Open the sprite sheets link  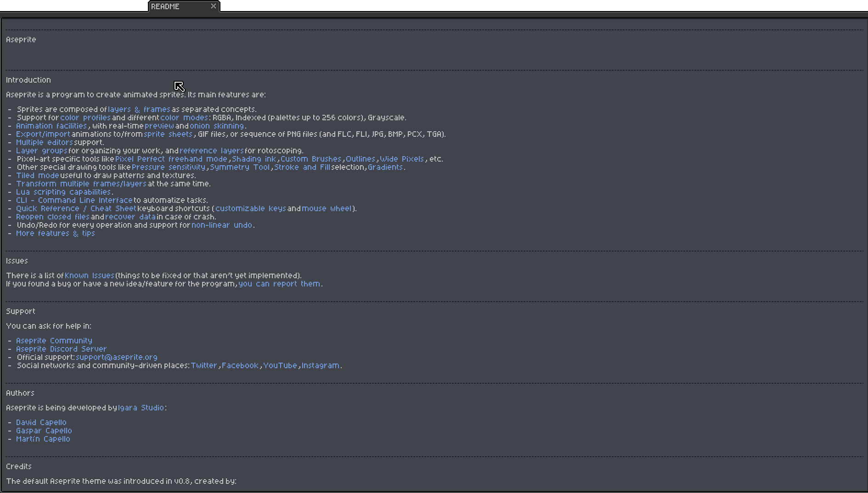click(168, 134)
